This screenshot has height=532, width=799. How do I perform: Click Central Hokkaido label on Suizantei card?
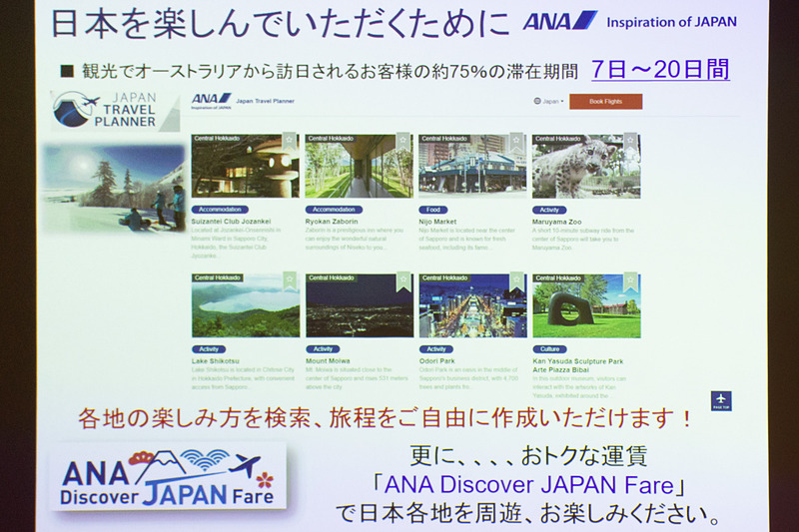217,138
